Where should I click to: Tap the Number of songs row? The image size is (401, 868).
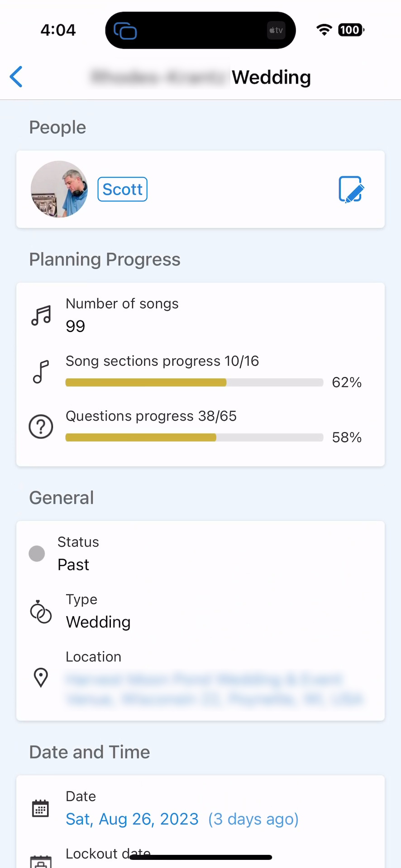(122, 315)
